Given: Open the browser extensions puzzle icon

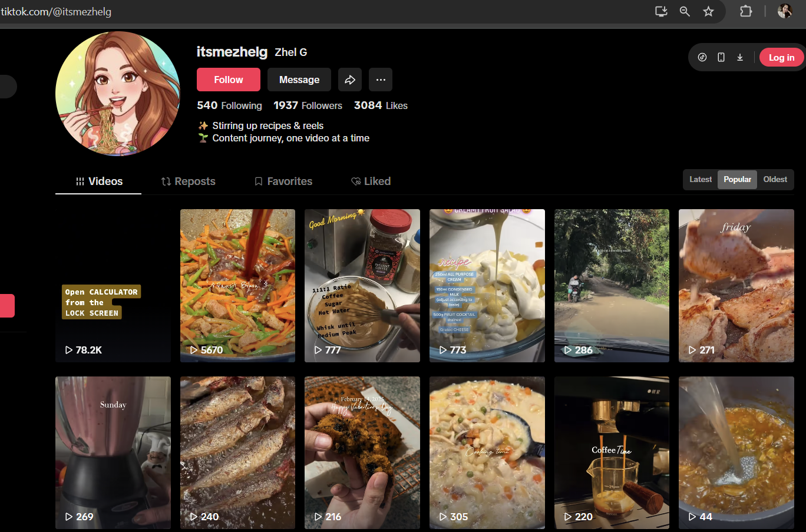Looking at the screenshot, I should [746, 11].
